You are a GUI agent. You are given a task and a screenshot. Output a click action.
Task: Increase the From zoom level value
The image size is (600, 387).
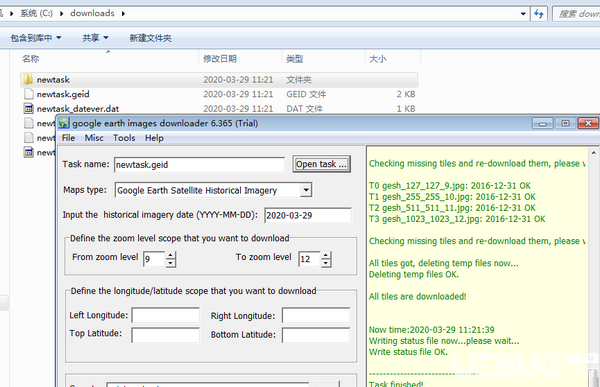[x=171, y=255]
